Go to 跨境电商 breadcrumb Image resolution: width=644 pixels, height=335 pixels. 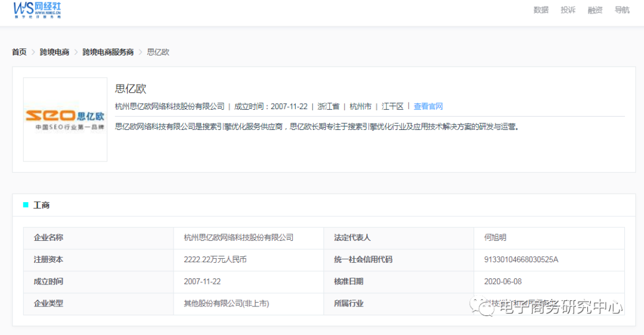coord(54,52)
